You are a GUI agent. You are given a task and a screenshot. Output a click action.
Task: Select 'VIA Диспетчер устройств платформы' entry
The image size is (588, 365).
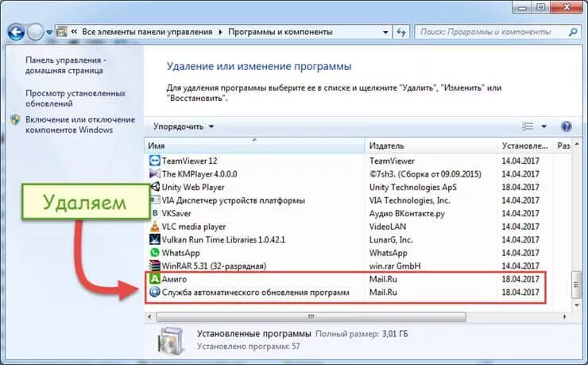pos(234,200)
